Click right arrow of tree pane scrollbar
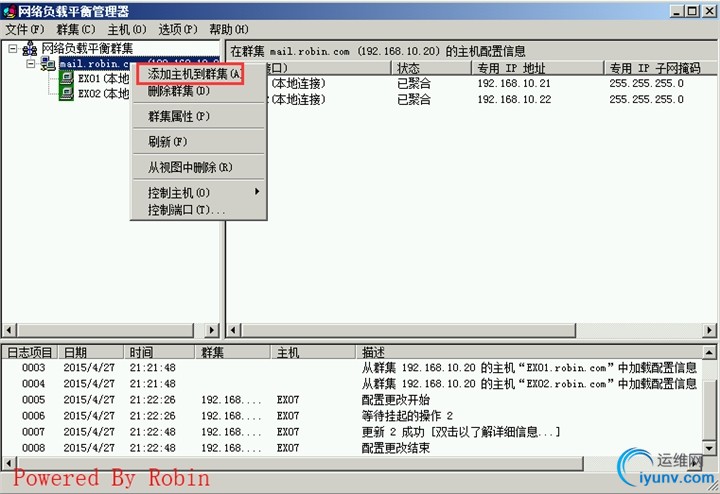The width and height of the screenshot is (720, 494). pos(211,330)
